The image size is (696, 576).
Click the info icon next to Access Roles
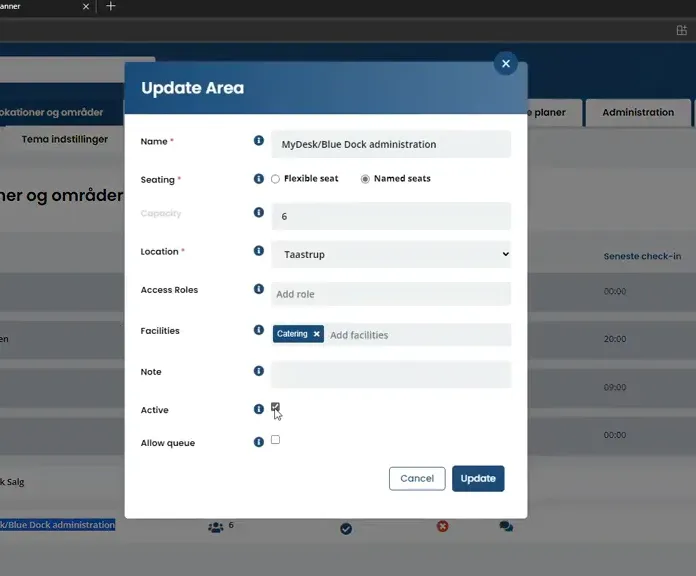(259, 289)
